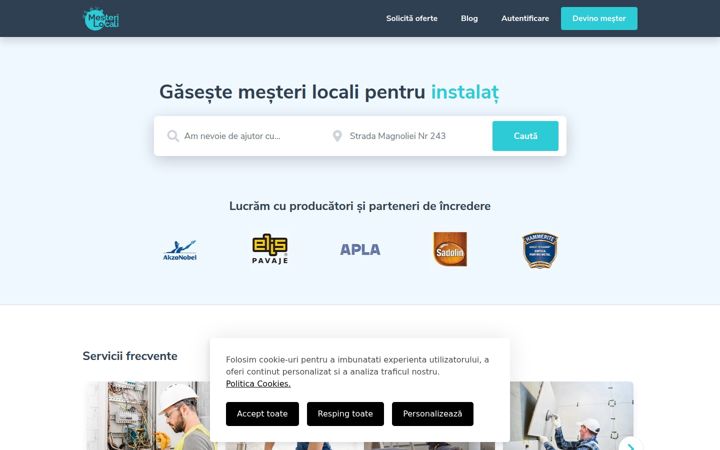This screenshot has width=720, height=450.
Task: Open the Autentificare login link
Action: (525, 18)
